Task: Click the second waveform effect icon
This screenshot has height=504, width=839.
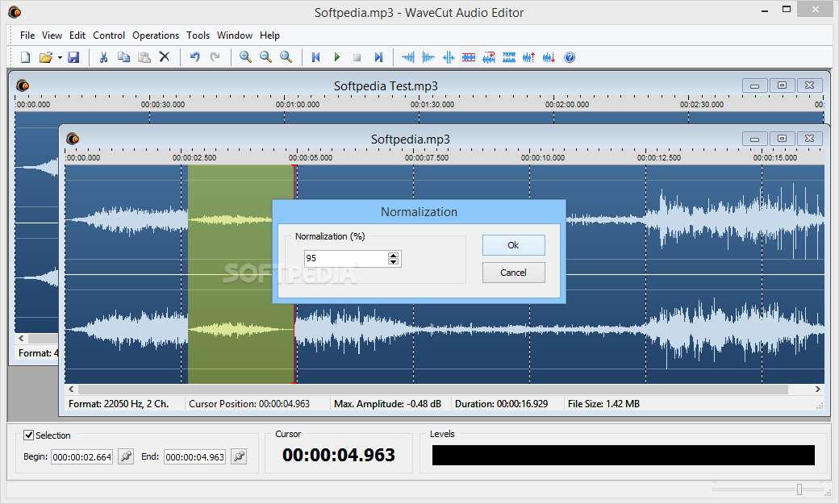Action: (428, 57)
